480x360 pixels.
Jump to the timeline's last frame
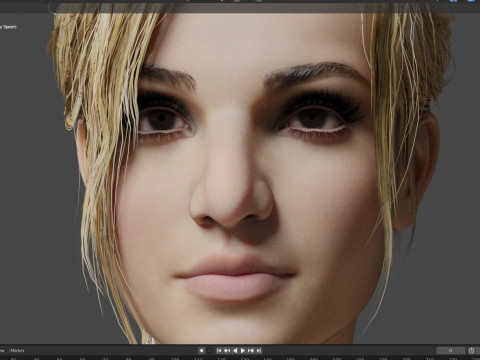[x=259, y=350]
